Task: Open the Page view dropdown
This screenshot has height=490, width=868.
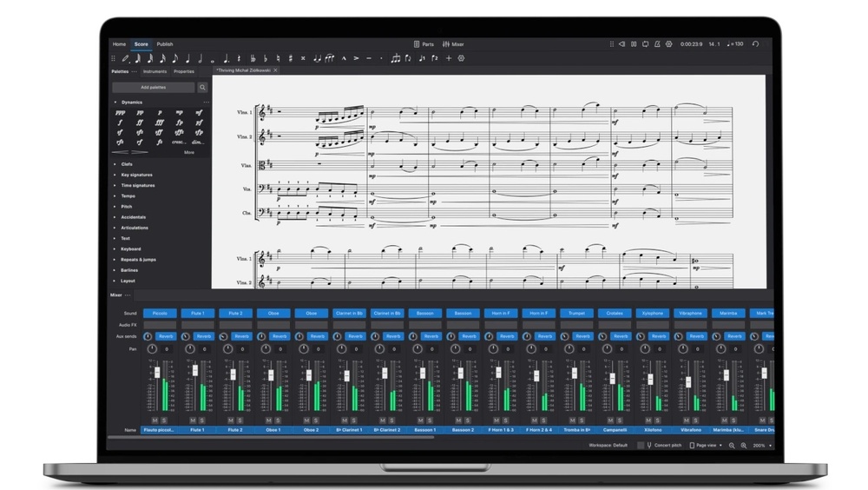Action: 704,446
